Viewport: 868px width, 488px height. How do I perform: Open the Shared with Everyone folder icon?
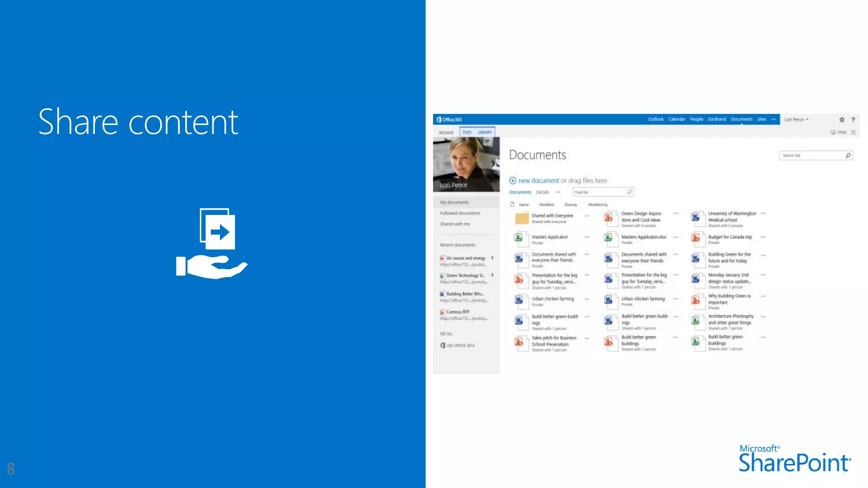click(522, 218)
